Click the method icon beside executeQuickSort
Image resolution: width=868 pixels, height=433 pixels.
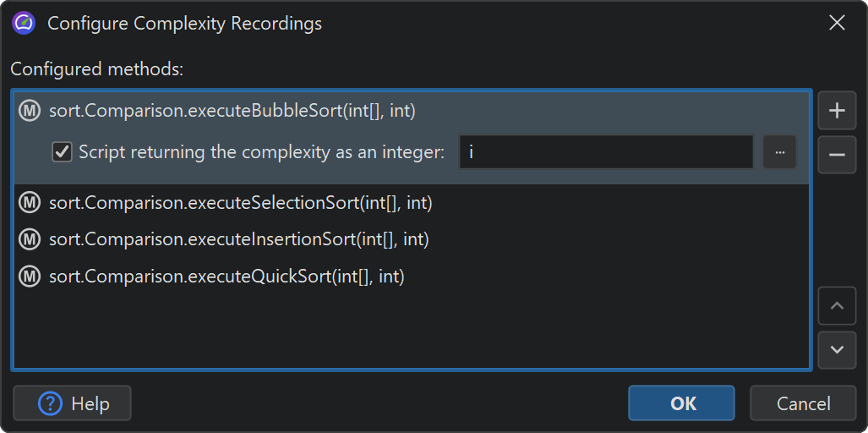30,277
